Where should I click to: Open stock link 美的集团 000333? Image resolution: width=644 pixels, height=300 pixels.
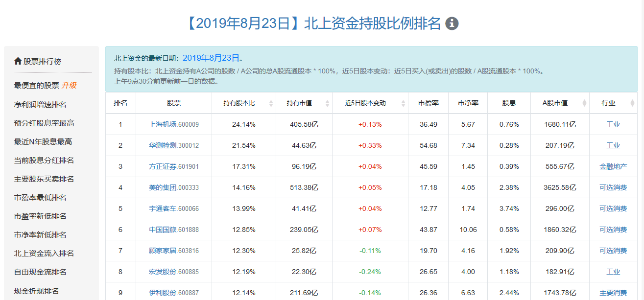[x=174, y=187]
